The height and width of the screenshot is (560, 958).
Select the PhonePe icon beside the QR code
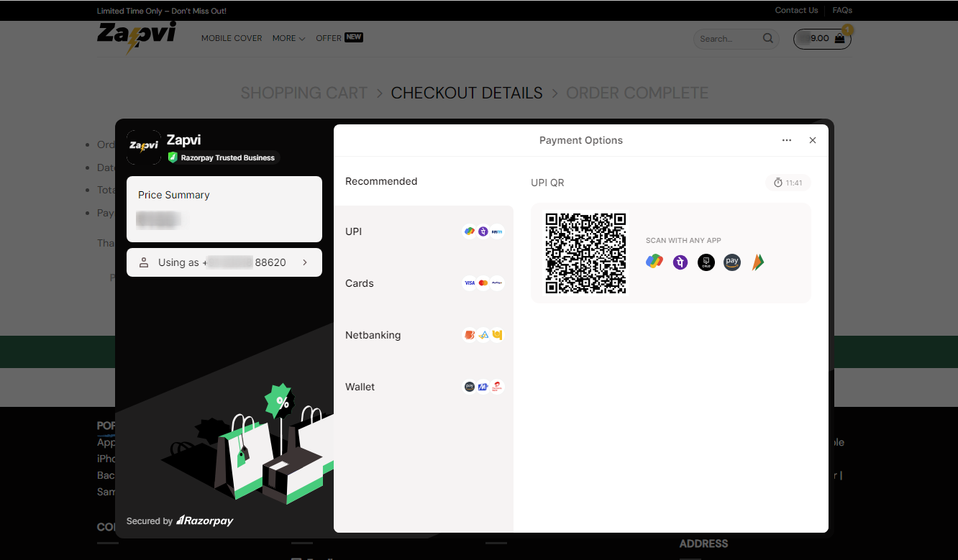click(680, 262)
